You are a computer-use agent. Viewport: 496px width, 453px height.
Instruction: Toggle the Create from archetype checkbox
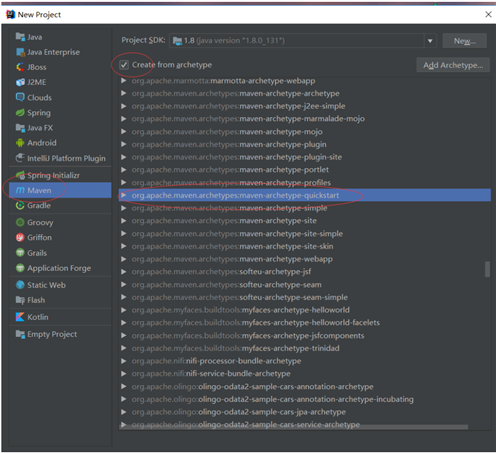click(124, 65)
